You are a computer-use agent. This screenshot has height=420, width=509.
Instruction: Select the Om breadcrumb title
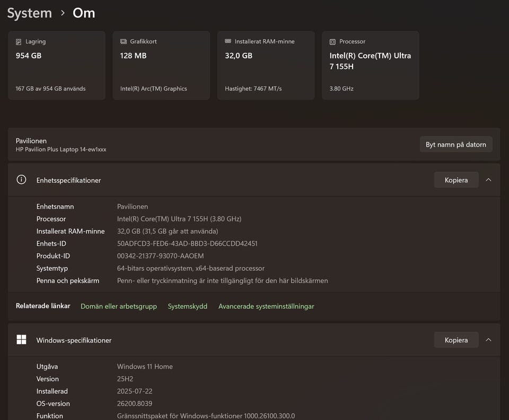pyautogui.click(x=84, y=13)
